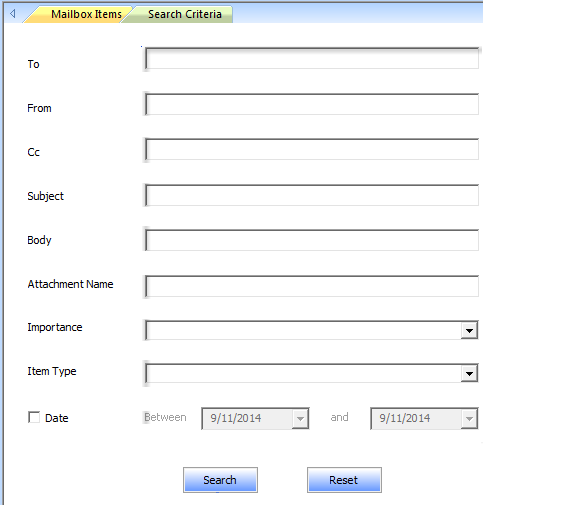Focus the To input field

(x=312, y=58)
